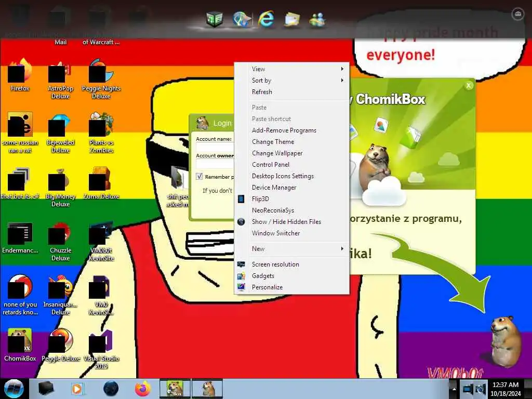Click the mail envelope icon in top dock
This screenshot has height=399, width=532.
click(x=292, y=20)
